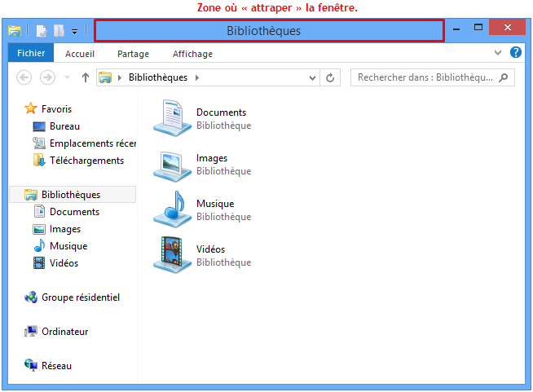Open Vidéos under Bibliothèques in sidebar
This screenshot has height=392, width=533.
[55, 263]
